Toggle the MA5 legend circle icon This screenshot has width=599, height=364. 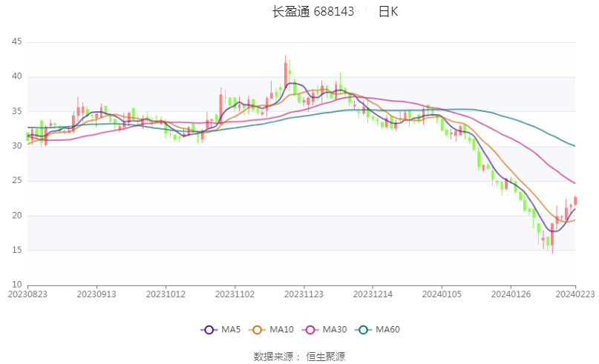(x=209, y=330)
